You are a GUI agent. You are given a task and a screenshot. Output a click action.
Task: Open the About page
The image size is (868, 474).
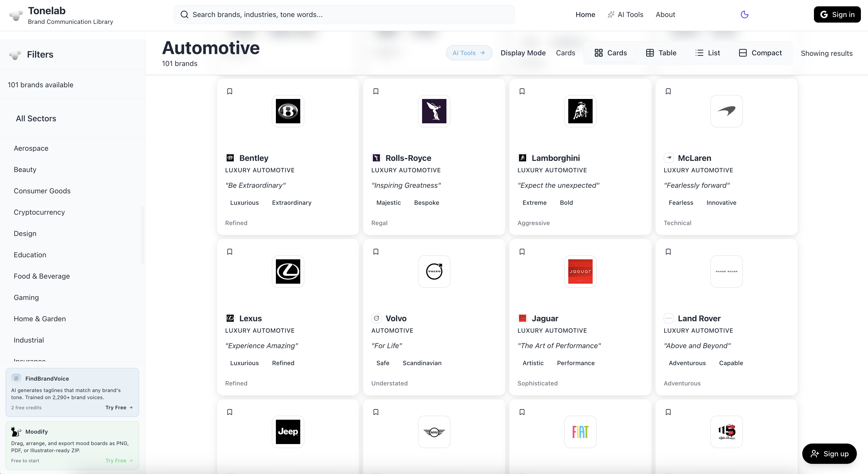pos(665,14)
